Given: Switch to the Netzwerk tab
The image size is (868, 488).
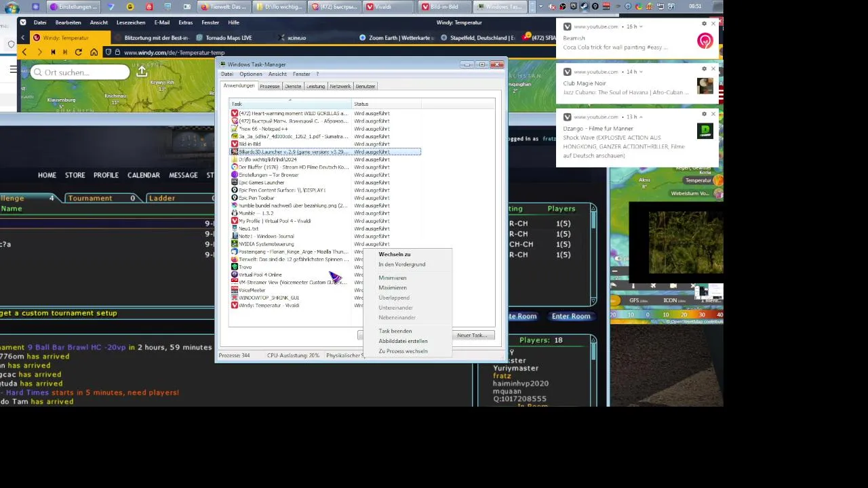Looking at the screenshot, I should pyautogui.click(x=340, y=86).
